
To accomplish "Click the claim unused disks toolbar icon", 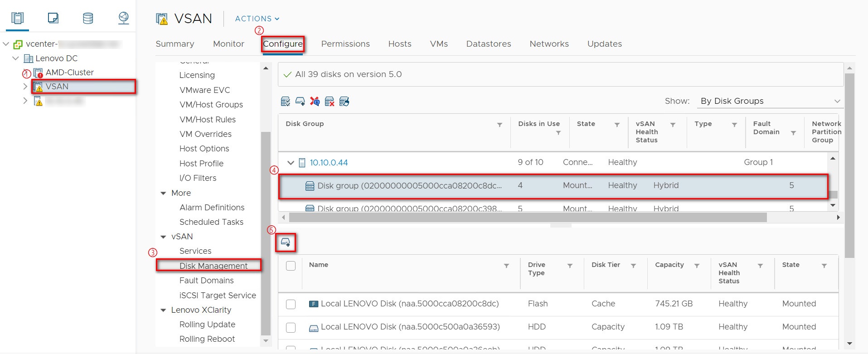I will [x=285, y=102].
